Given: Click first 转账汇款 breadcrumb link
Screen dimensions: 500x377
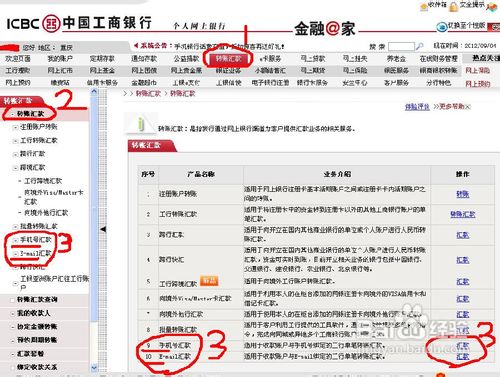Looking at the screenshot, I should pyautogui.click(x=148, y=94).
